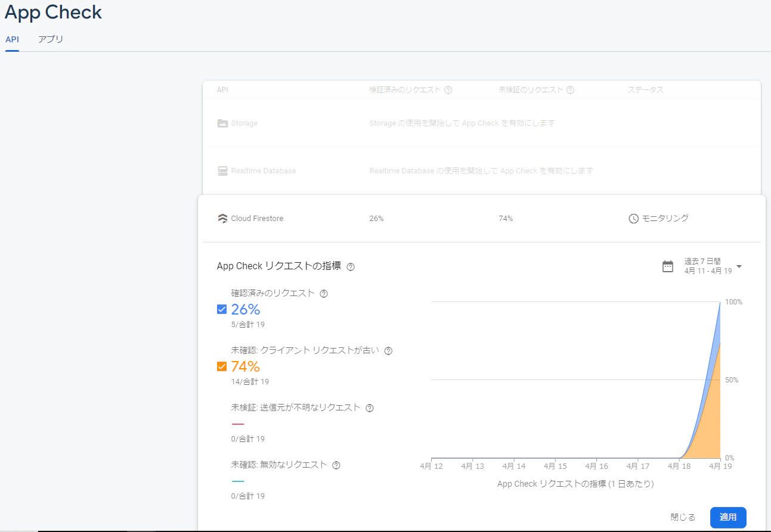Screen dimensions: 771x532
Task: Select the Storage row label
Action: tap(244, 123)
